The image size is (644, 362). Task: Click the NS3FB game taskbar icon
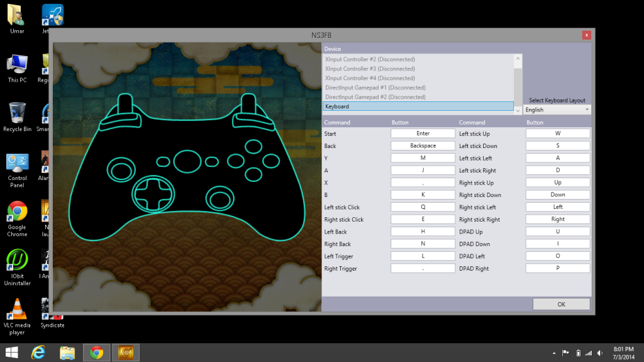click(x=126, y=353)
